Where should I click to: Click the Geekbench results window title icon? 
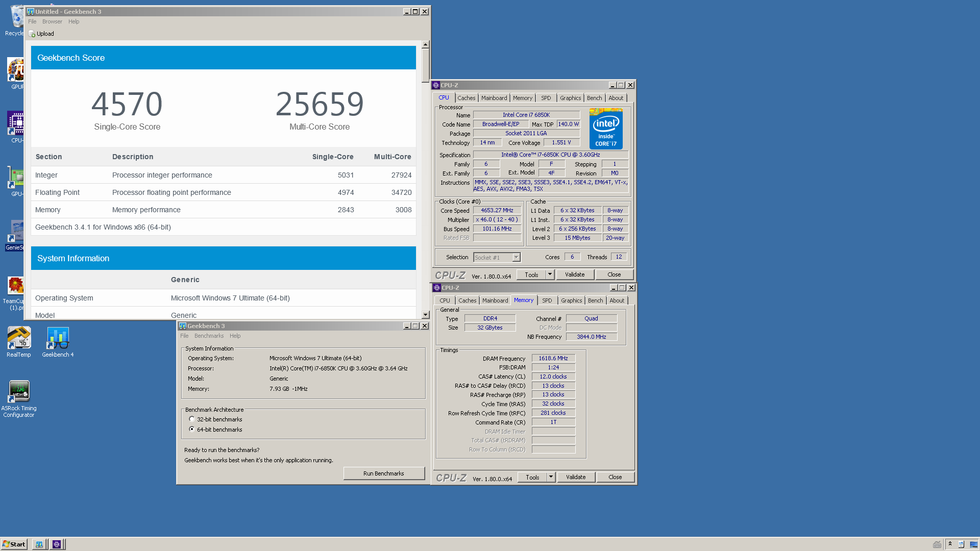click(31, 11)
